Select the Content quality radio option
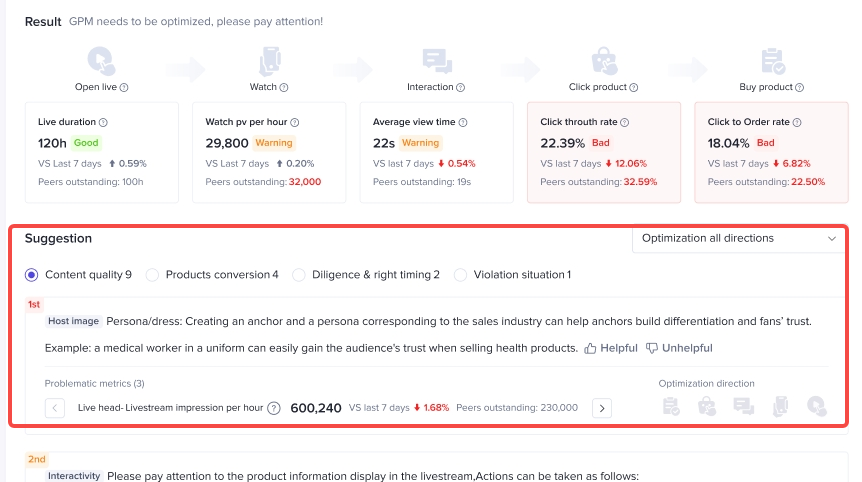Screen dimensions: 862x482 click(x=32, y=275)
